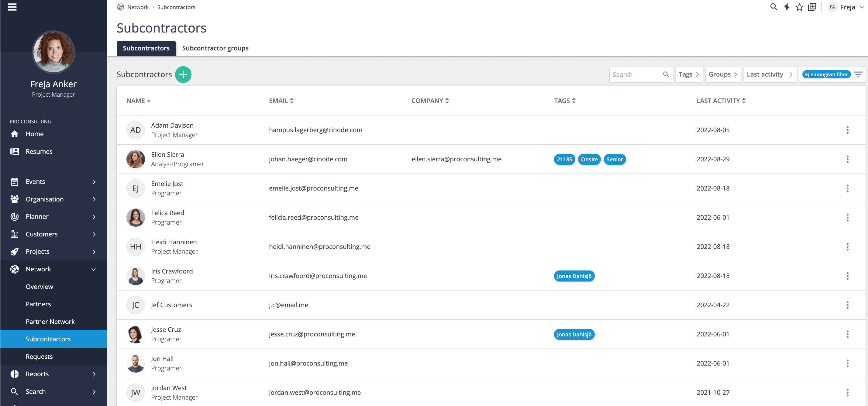The width and height of the screenshot is (868, 406).
Task: Click the magnifier search icon in top bar
Action: pyautogui.click(x=774, y=7)
